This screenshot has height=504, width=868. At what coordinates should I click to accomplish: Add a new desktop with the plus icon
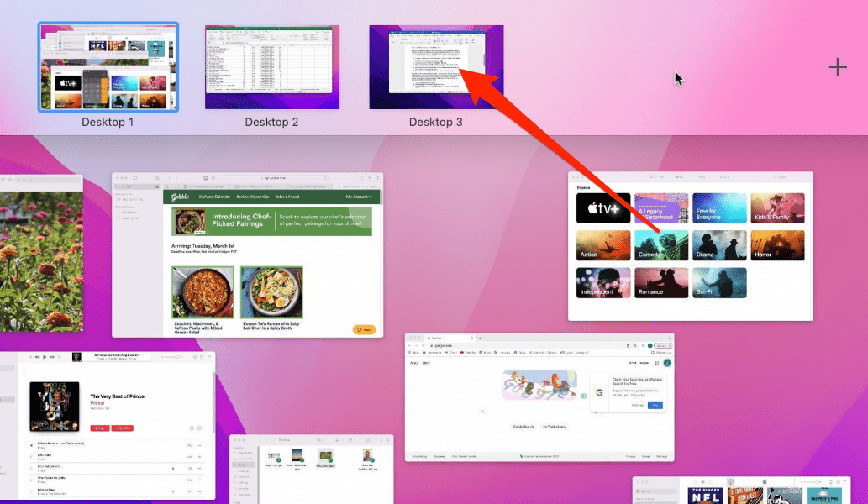pyautogui.click(x=837, y=67)
